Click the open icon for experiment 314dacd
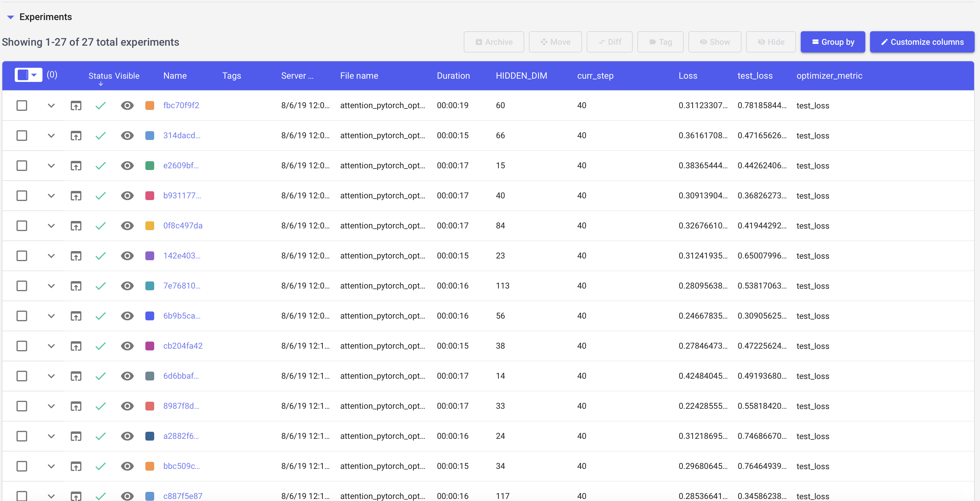The width and height of the screenshot is (980, 501). (x=76, y=136)
